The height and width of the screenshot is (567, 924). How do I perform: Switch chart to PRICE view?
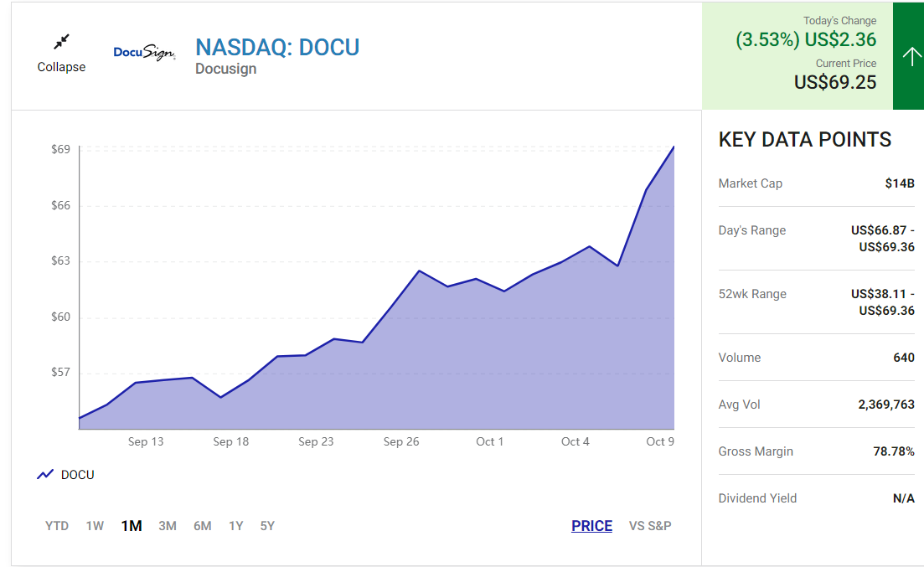point(591,526)
